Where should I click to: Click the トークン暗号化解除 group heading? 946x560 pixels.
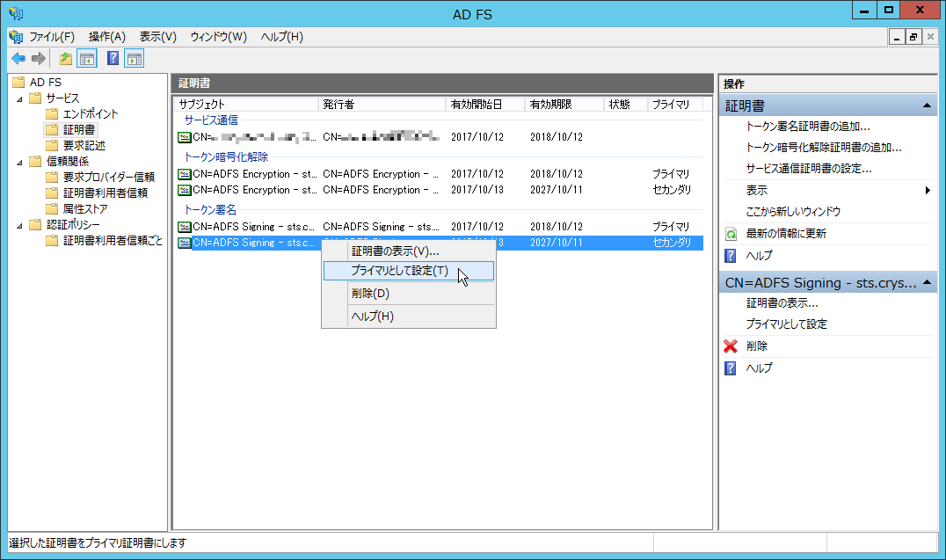[x=226, y=156]
